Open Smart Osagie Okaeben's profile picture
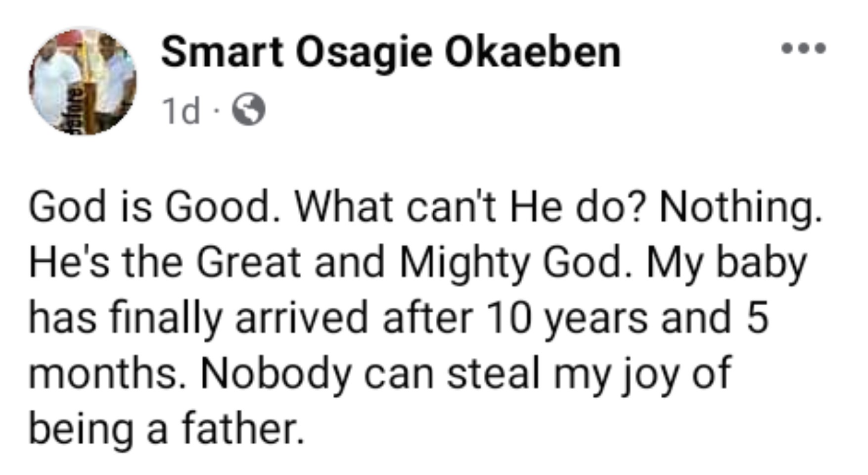This screenshot has height=475, width=868. pyautogui.click(x=82, y=82)
